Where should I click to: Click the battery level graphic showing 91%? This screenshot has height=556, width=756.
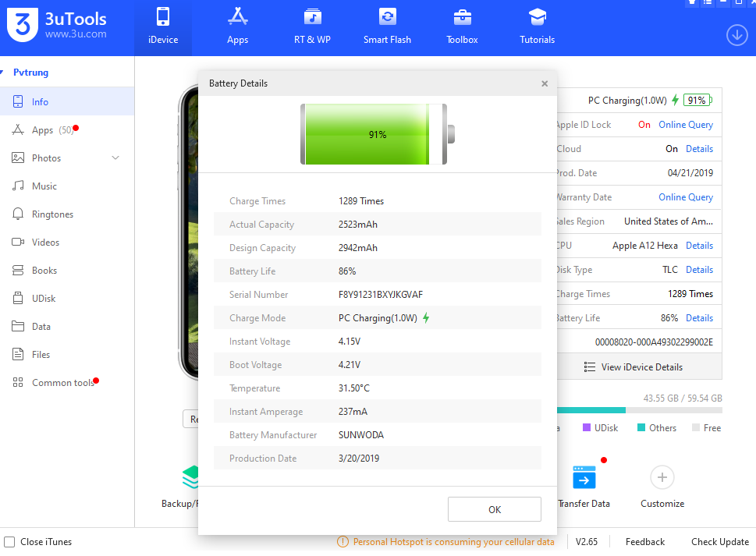(378, 134)
